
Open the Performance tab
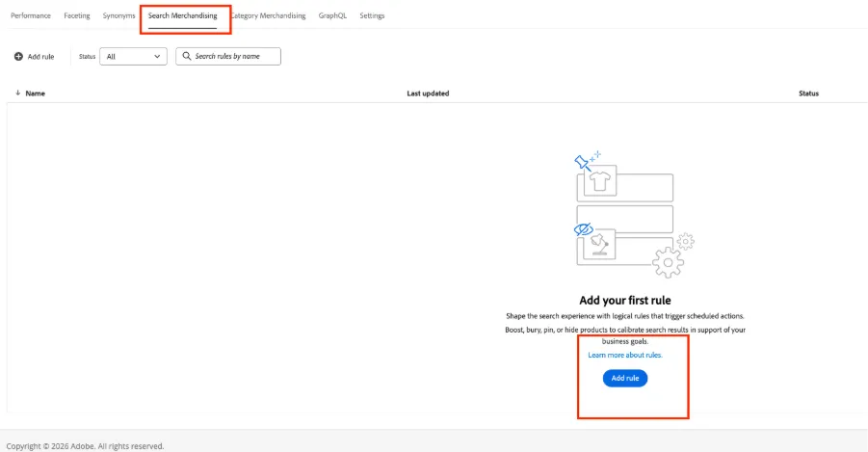pyautogui.click(x=31, y=15)
